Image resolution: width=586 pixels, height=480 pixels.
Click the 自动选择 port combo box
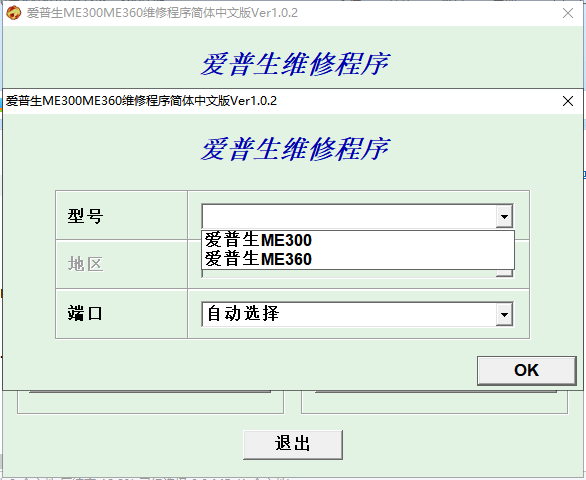pos(357,314)
